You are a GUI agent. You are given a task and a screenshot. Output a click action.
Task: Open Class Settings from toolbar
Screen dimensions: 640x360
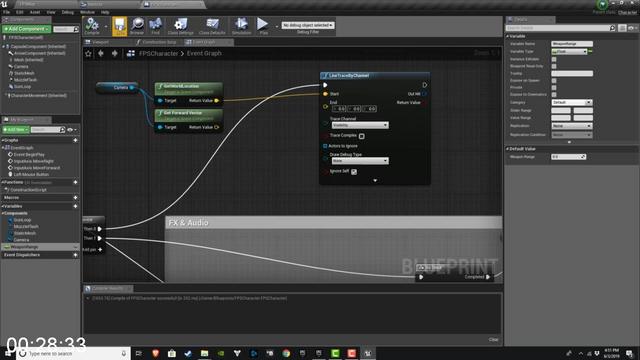pyautogui.click(x=180, y=26)
